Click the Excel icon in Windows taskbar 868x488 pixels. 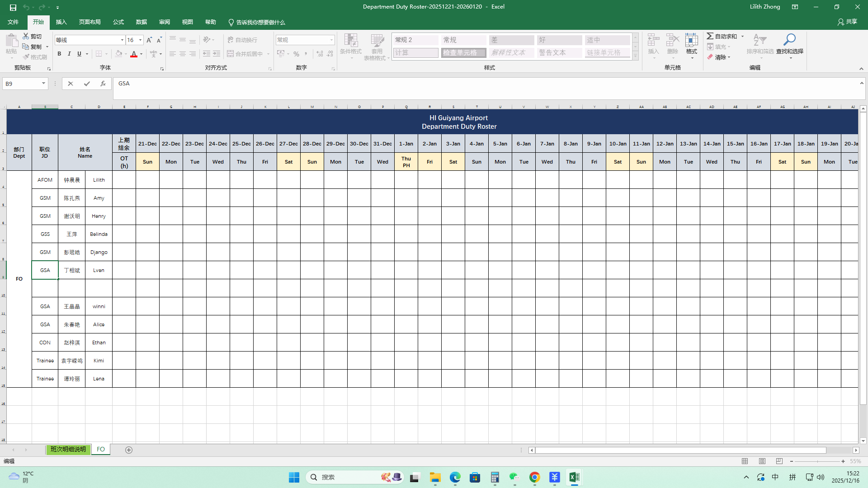pos(574,477)
